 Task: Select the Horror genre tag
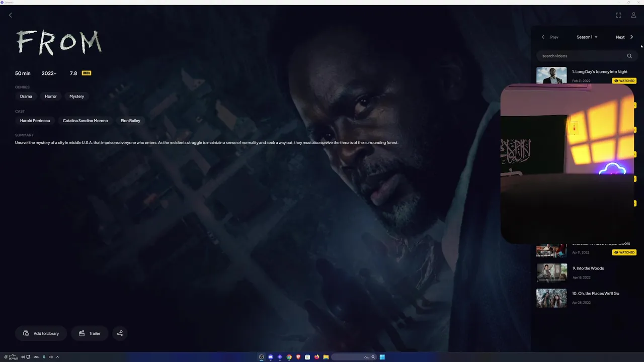tap(51, 96)
